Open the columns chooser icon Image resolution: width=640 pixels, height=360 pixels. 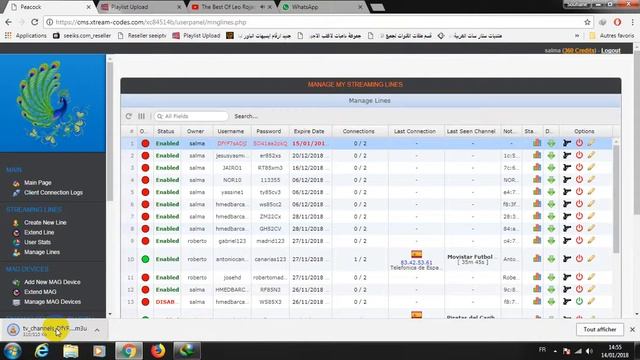141,116
